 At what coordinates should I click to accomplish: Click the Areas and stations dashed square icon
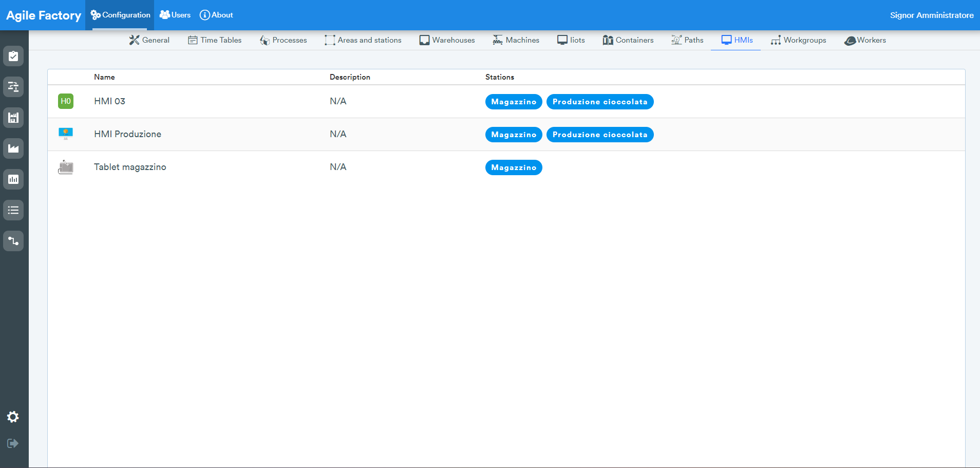click(330, 40)
